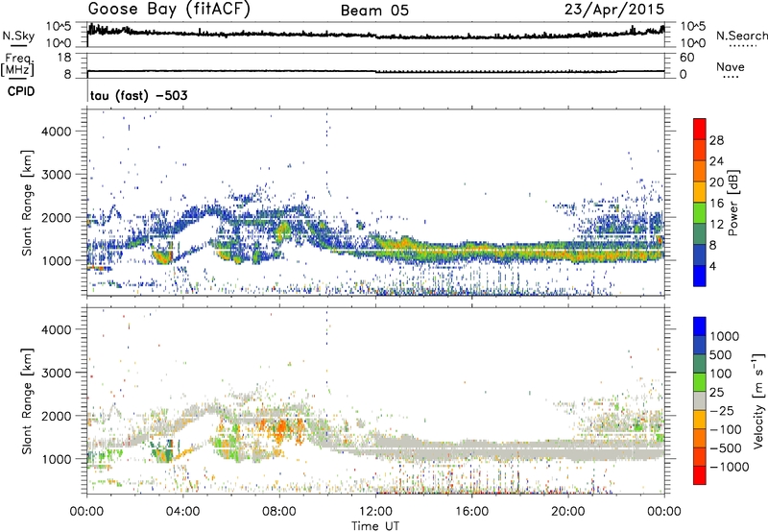The width and height of the screenshot is (768, 532).
Task: Click the 'N.Search' legend label
Action: click(x=741, y=36)
